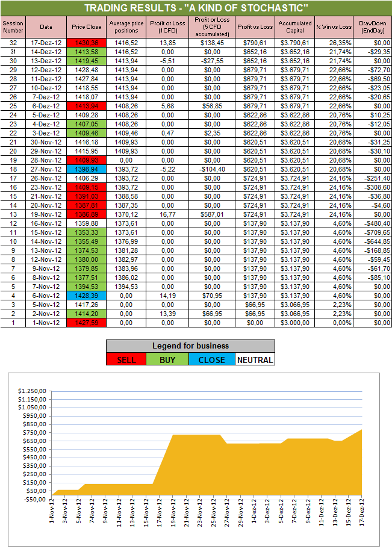Select the price cell 1417,26
392x555 pixels.
point(86,305)
